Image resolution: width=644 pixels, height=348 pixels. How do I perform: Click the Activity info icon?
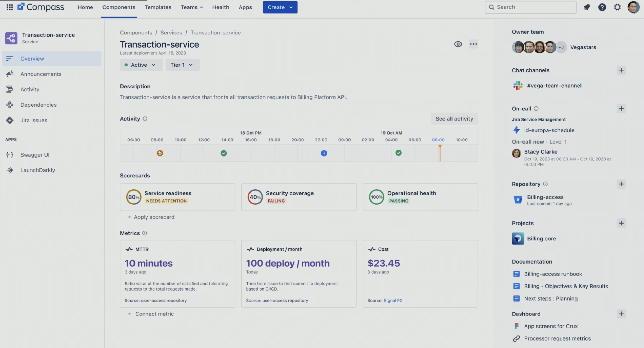145,119
